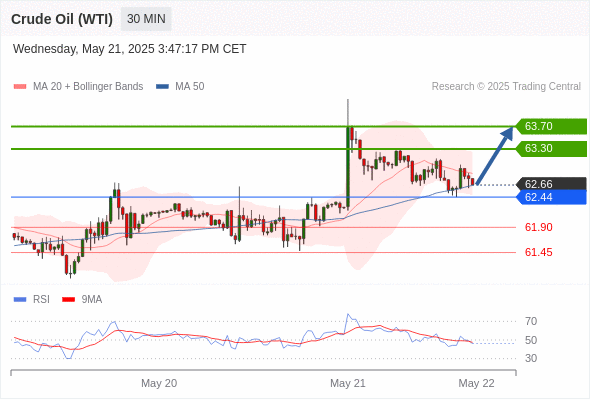Click the tall green May 21 spike candle
The image size is (590, 400).
348,167
